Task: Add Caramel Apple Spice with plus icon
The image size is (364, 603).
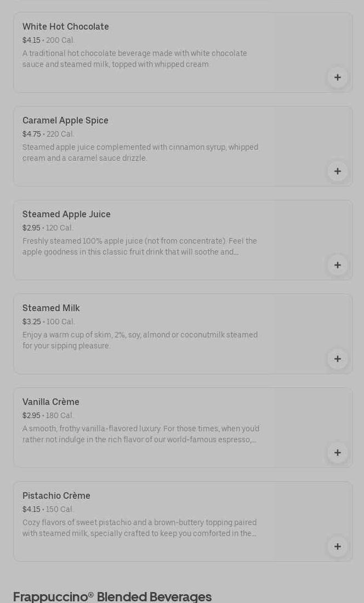Action: [x=337, y=171]
